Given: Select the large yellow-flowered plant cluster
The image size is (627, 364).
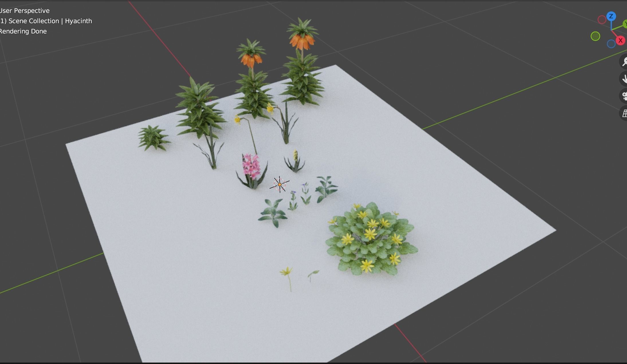Looking at the screenshot, I should [x=372, y=239].
